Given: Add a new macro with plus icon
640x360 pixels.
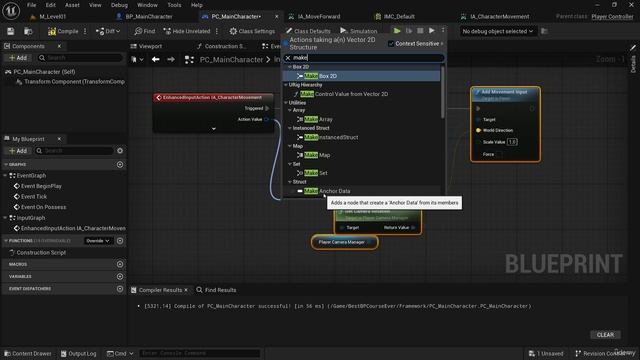Looking at the screenshot, I should tap(120, 264).
